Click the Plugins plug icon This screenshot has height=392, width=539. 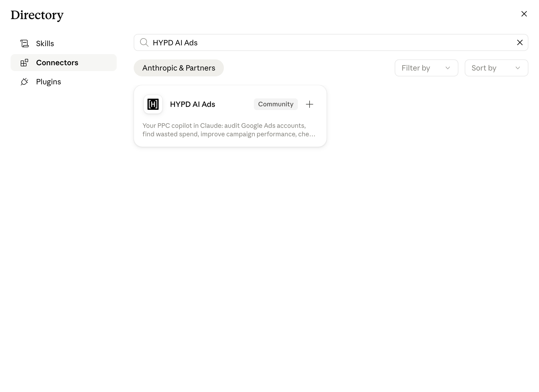click(x=24, y=82)
